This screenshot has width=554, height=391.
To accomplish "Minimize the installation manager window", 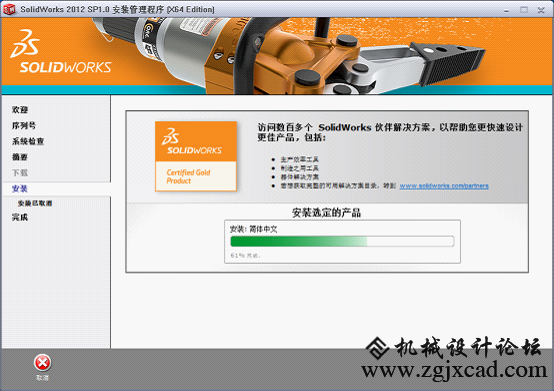I will tap(507, 10).
